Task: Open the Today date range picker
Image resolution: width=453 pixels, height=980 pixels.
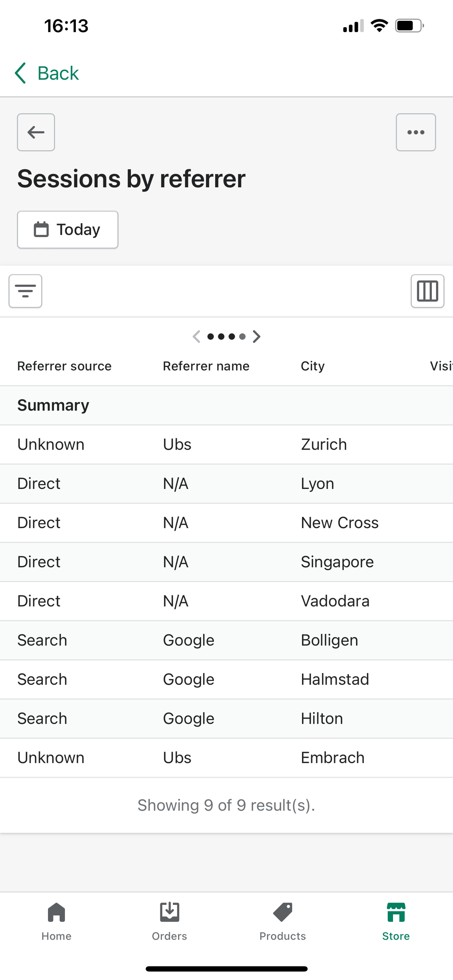Action: pos(68,230)
